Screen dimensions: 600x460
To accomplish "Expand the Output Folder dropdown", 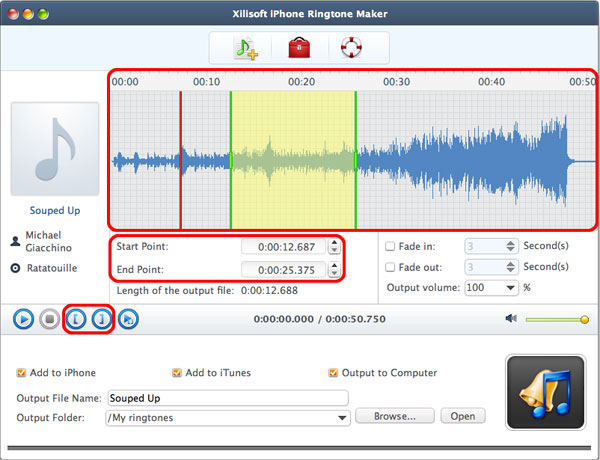I will coord(342,418).
